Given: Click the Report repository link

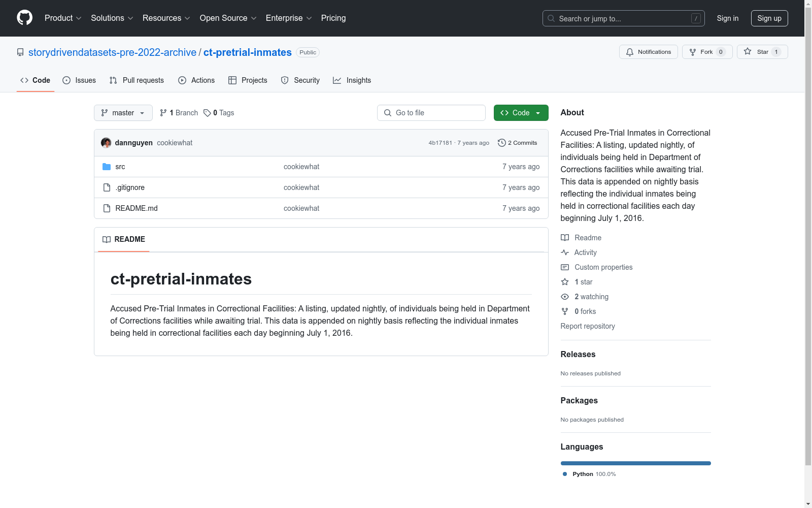Looking at the screenshot, I should pos(588,326).
